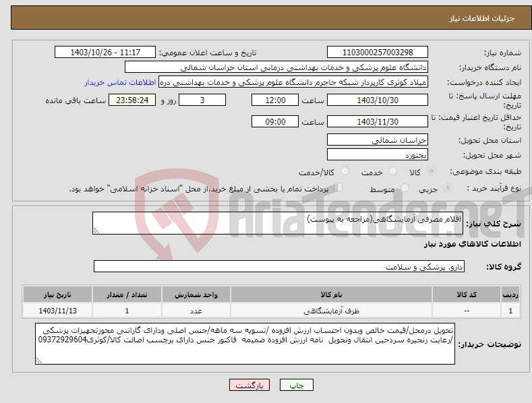The image size is (532, 403).
Task: Click the delivery province field خراسان شمالی
Action: tap(378, 139)
